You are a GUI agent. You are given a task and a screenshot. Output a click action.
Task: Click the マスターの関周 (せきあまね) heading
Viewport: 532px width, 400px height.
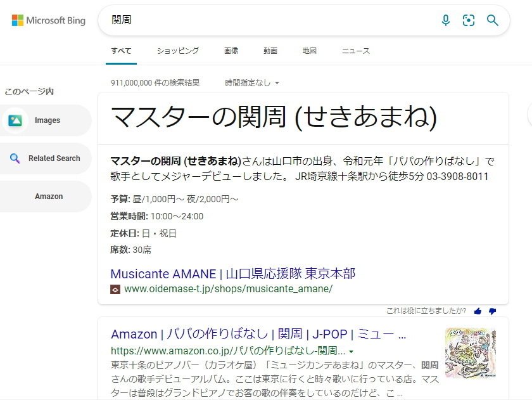(x=274, y=117)
